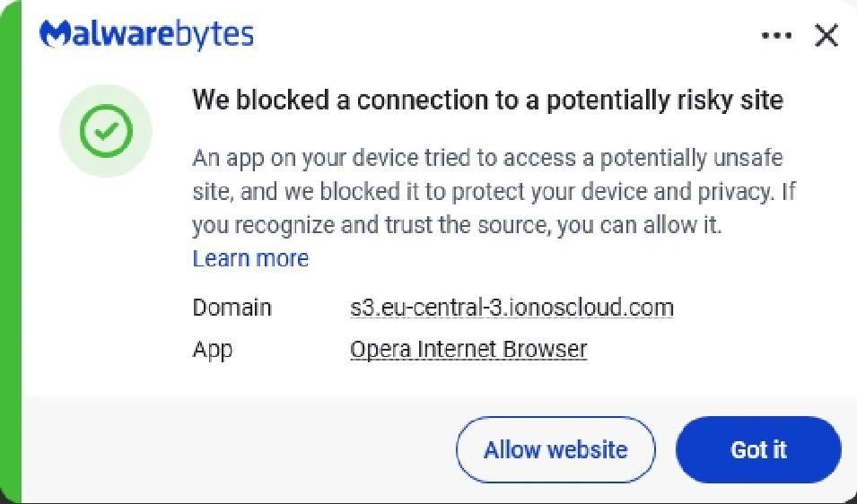Close the Malwarebytes notification with X
The image size is (857, 504).
point(826,36)
